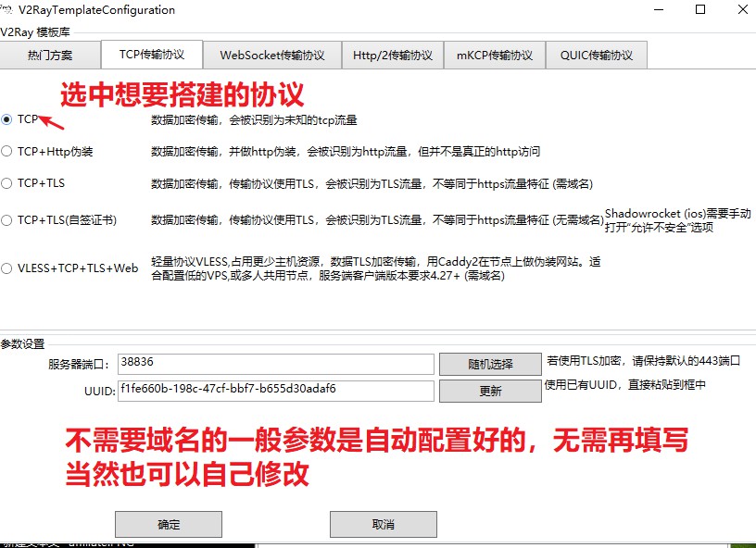756x548 pixels.
Task: Focus the UUID text field
Action: [x=275, y=391]
